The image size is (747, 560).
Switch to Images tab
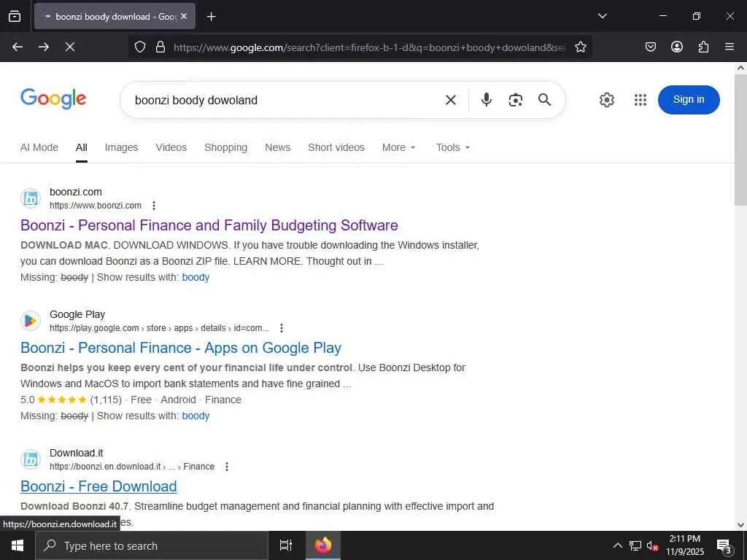coord(122,147)
